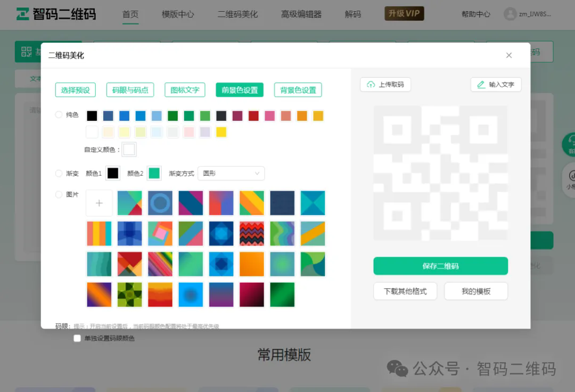Choose the red zigzag pattern image
The image size is (575, 392).
252,233
